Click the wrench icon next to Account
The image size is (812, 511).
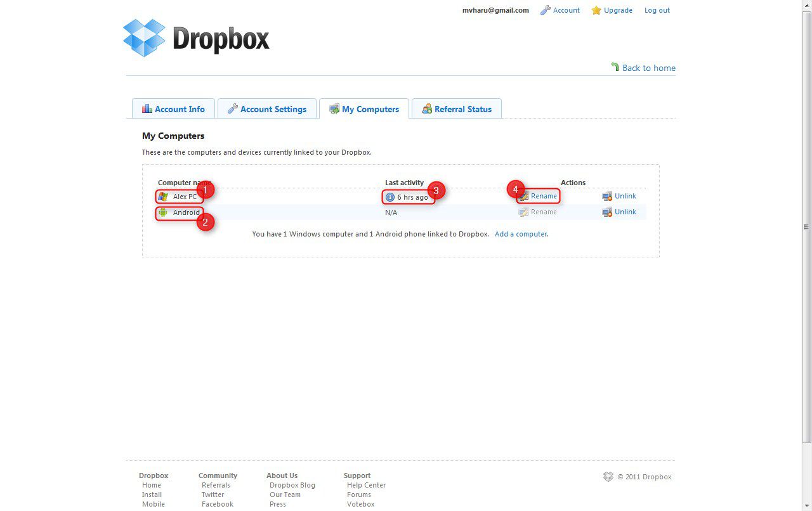tap(545, 10)
